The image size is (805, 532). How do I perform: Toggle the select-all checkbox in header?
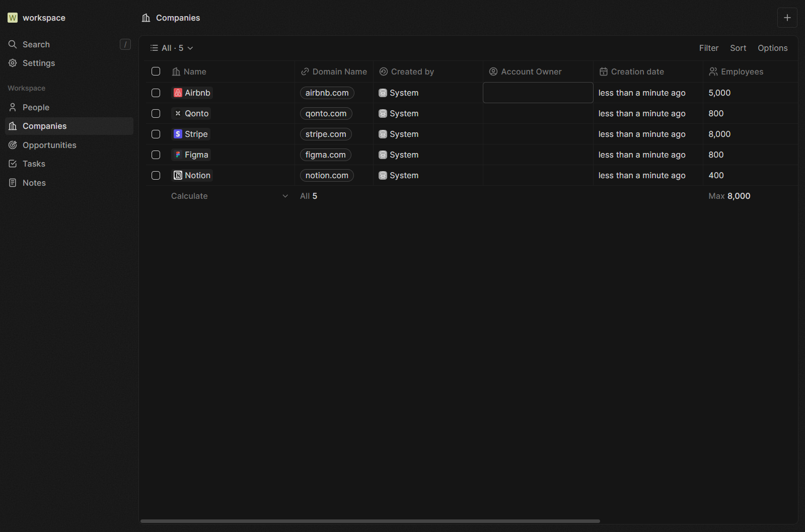[156, 71]
